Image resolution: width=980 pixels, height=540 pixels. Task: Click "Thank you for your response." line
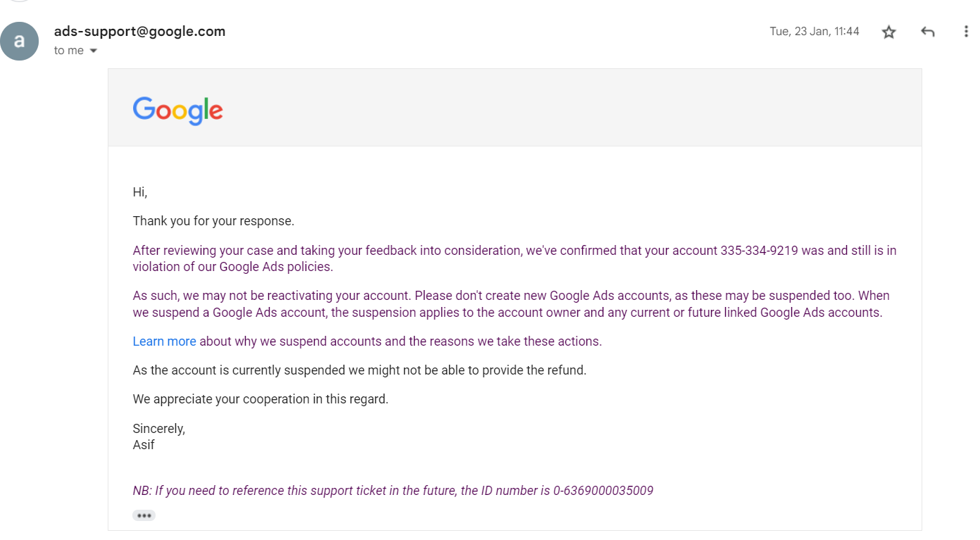click(x=213, y=221)
